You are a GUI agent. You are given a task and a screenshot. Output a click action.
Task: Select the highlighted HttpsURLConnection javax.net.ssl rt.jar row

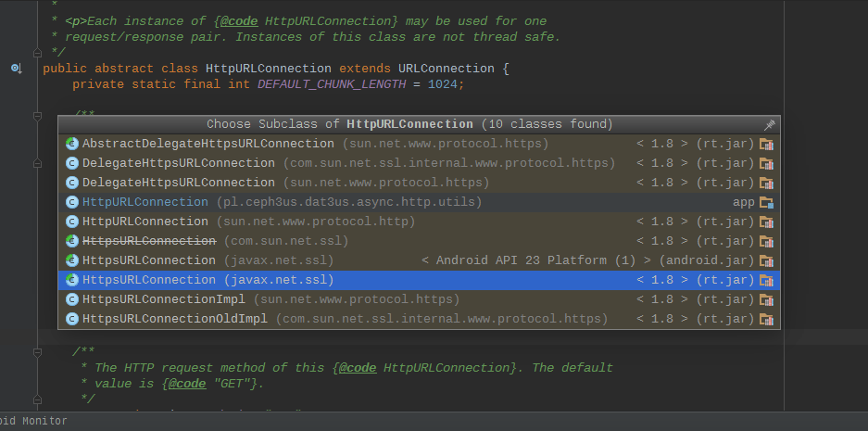[x=419, y=280]
